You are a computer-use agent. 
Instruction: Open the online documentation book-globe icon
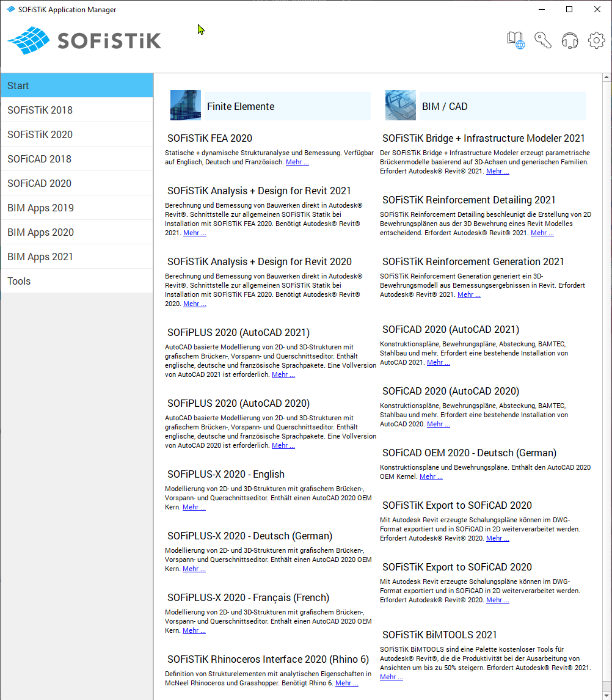516,40
